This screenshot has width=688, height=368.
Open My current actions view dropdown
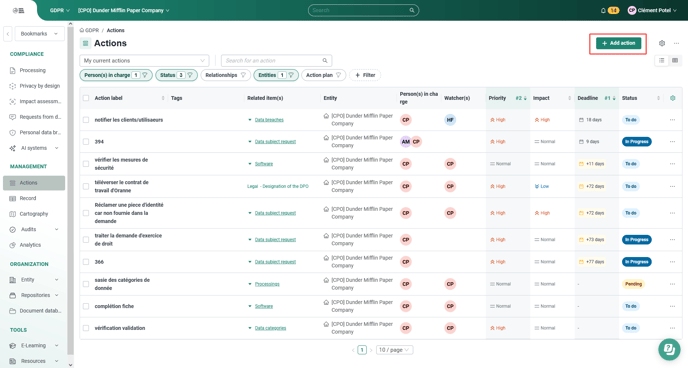pyautogui.click(x=144, y=61)
